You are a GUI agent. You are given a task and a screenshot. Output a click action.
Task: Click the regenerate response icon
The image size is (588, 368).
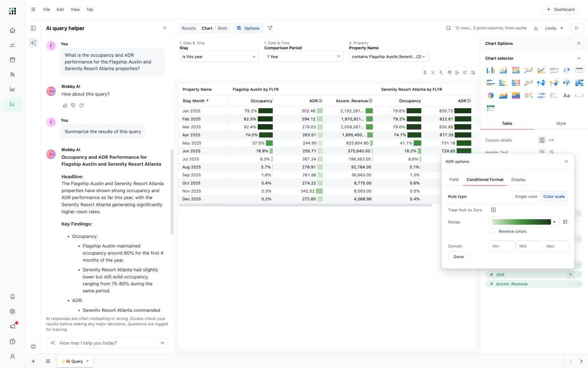[x=81, y=105]
